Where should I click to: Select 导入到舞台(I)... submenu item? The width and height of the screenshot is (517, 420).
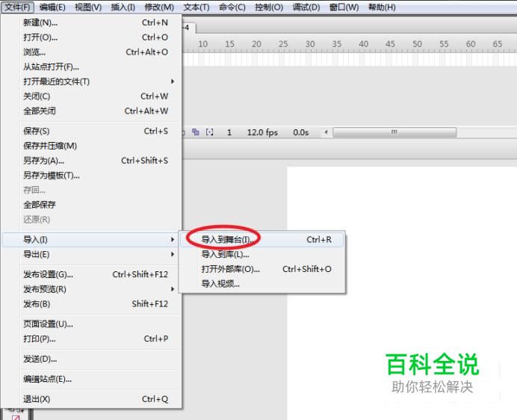[262, 240]
